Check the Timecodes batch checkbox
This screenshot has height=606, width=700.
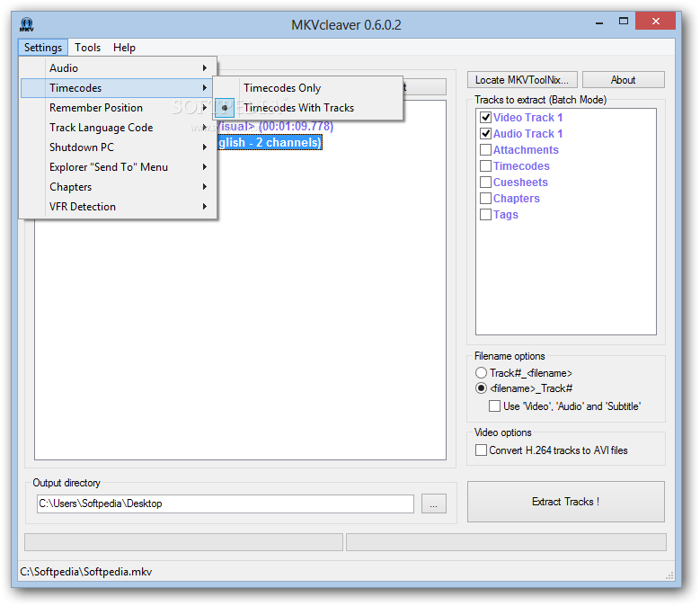coord(485,166)
